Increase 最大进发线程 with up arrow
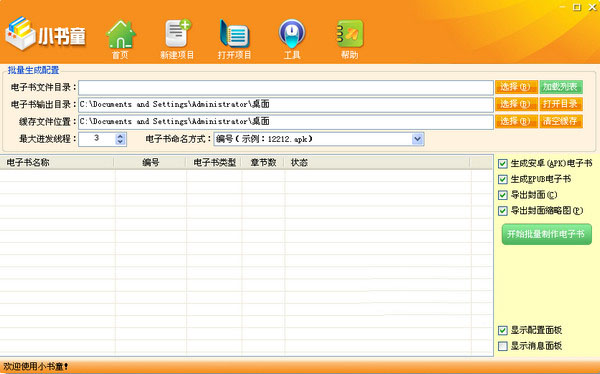Screen dimensions: 600x374 click(120, 136)
